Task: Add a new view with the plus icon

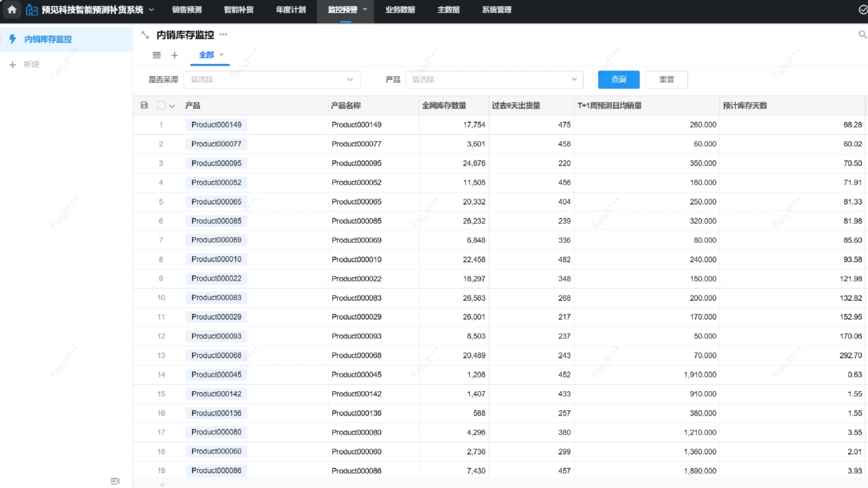Action: pyautogui.click(x=174, y=56)
